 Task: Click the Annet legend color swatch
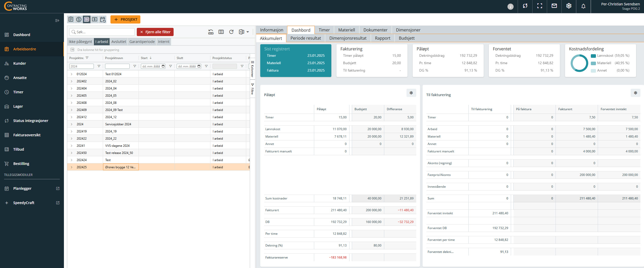pos(593,71)
